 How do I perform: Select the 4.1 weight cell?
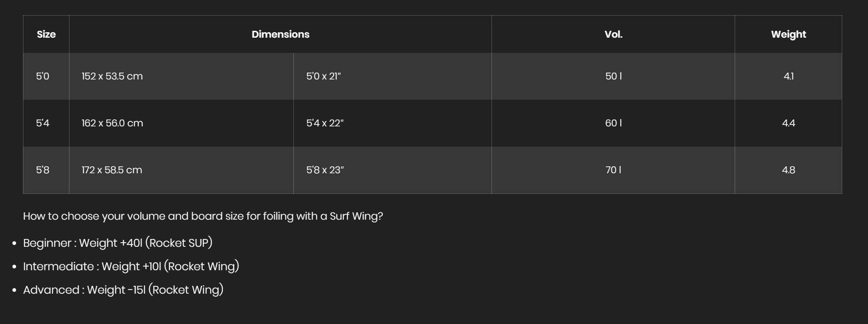tap(788, 76)
